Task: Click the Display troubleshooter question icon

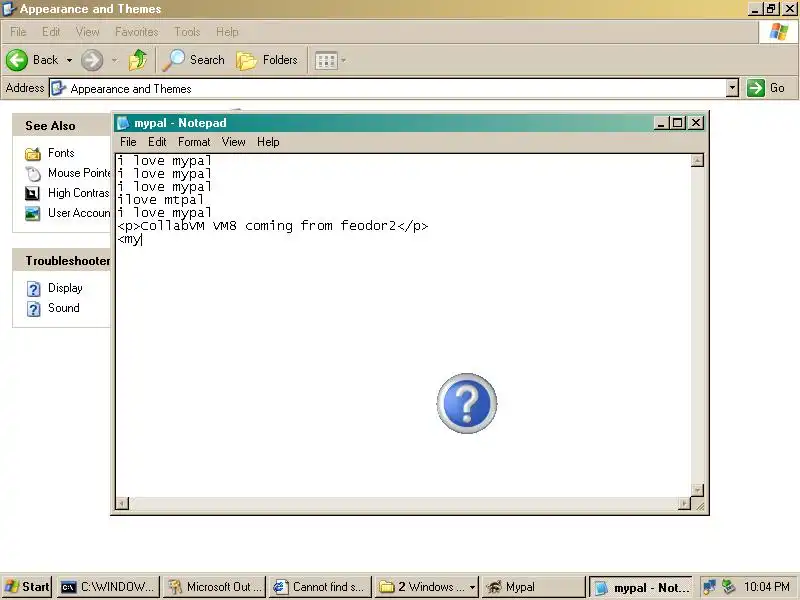Action: tap(33, 289)
